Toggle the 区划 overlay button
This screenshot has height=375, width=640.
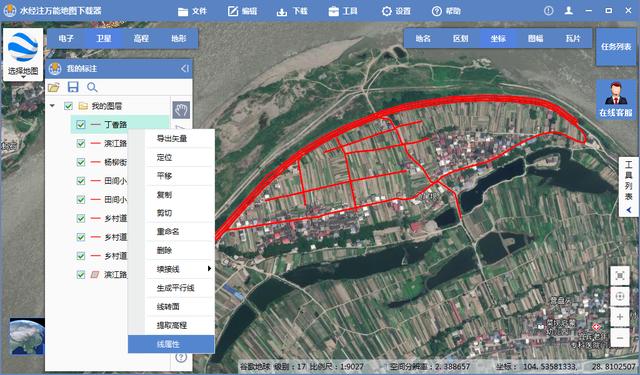point(460,38)
